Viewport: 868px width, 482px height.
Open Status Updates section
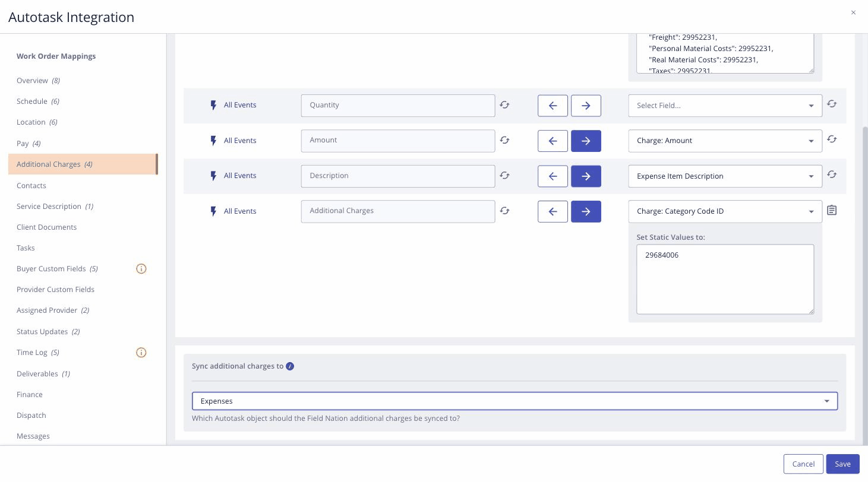(x=48, y=332)
